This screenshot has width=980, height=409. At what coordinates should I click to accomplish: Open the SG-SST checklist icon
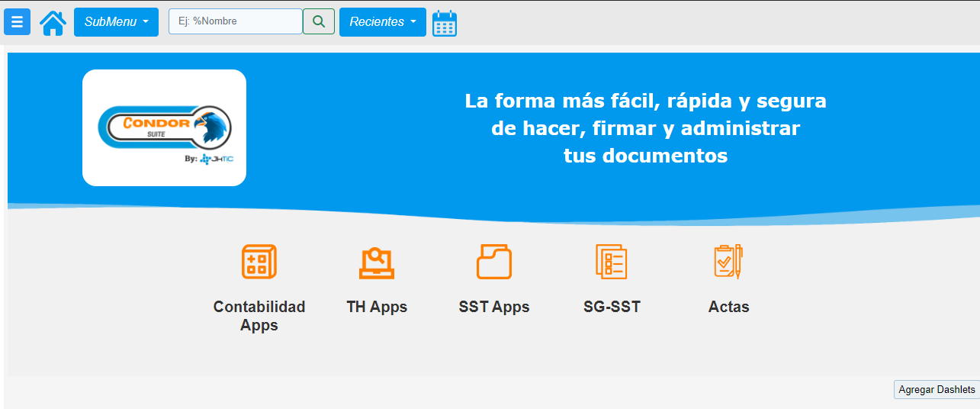(612, 262)
